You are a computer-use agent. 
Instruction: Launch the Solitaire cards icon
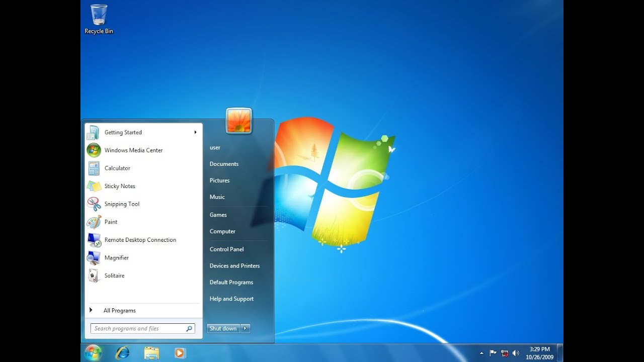(94, 276)
